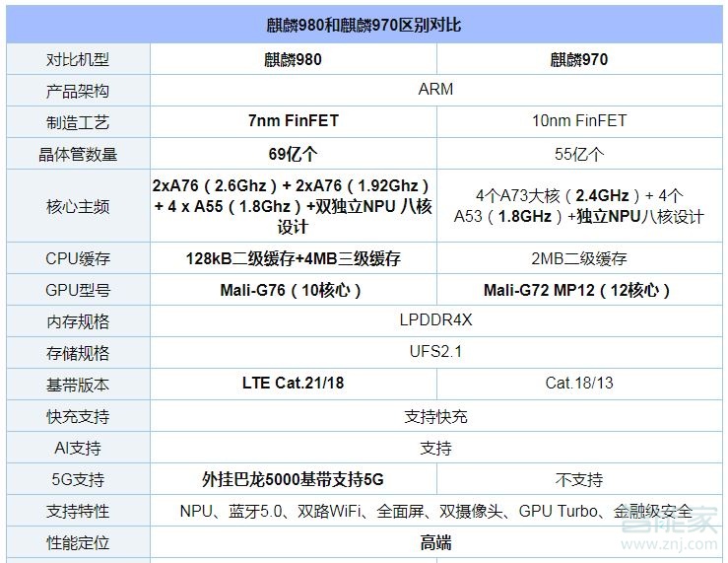The width and height of the screenshot is (728, 563).
Task: Select the 5G支持 row label
Action: (78, 479)
